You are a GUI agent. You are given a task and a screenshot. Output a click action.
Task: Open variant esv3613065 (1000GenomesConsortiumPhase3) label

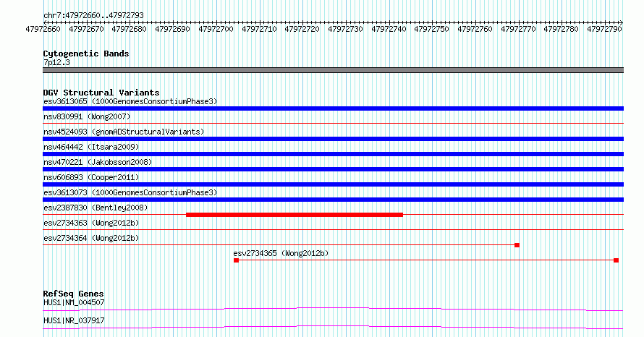point(130,101)
